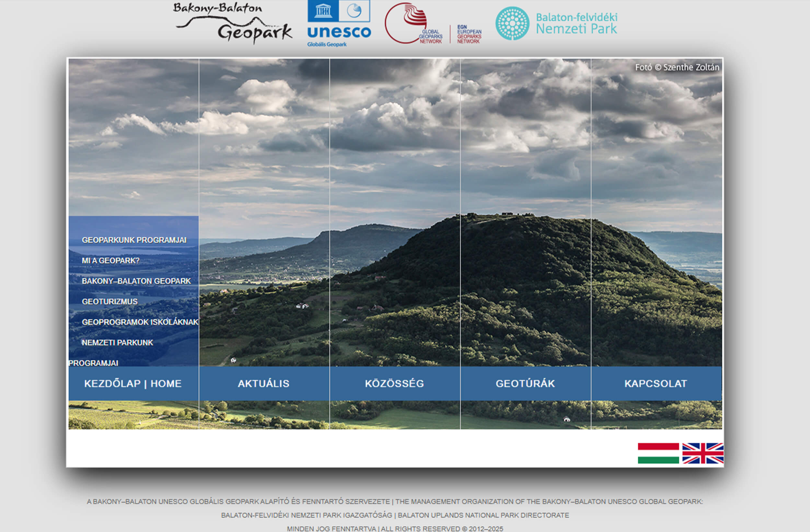Image resolution: width=810 pixels, height=532 pixels.
Task: Open Geoprogramok iskoláknak link
Action: coord(140,322)
